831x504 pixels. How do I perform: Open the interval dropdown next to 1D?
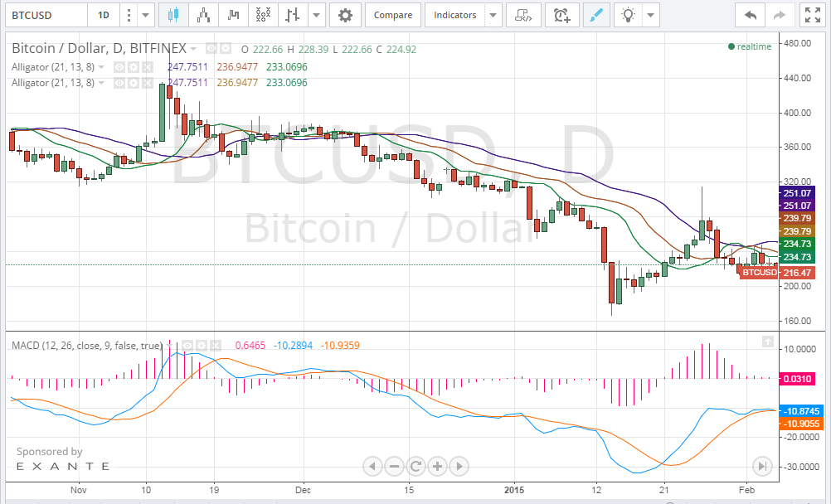tap(144, 14)
